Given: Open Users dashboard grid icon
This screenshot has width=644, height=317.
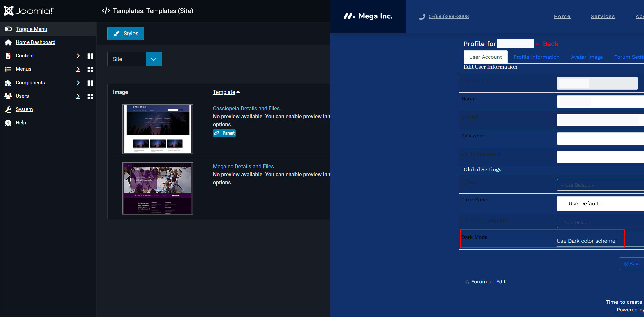Looking at the screenshot, I should point(90,96).
